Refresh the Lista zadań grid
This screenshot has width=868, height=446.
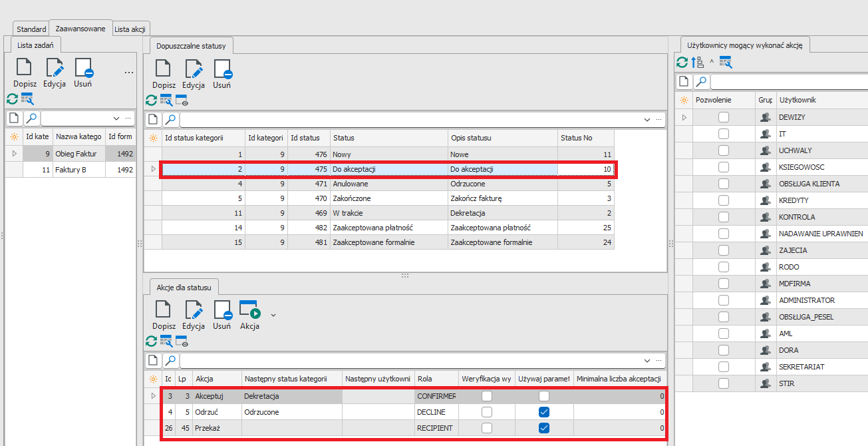coord(12,99)
